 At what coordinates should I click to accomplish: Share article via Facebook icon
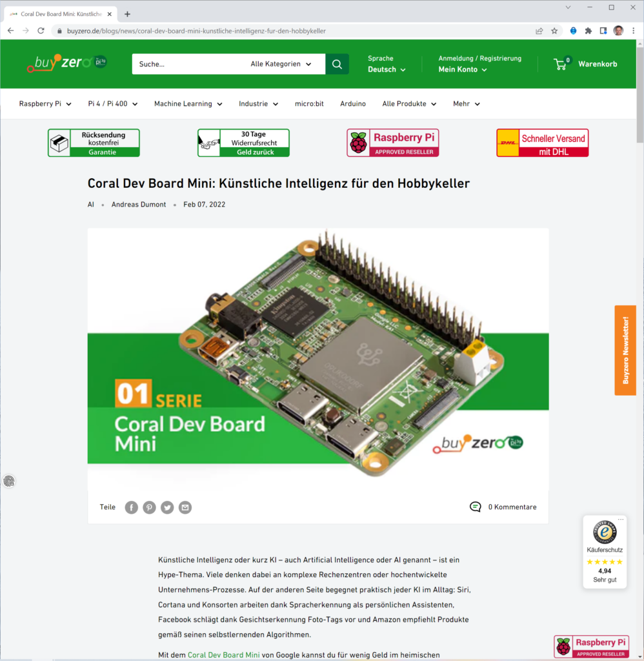[132, 507]
